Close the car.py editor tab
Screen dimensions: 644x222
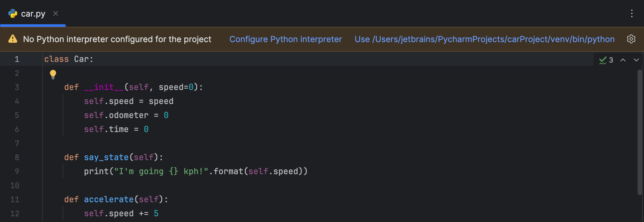56,13
